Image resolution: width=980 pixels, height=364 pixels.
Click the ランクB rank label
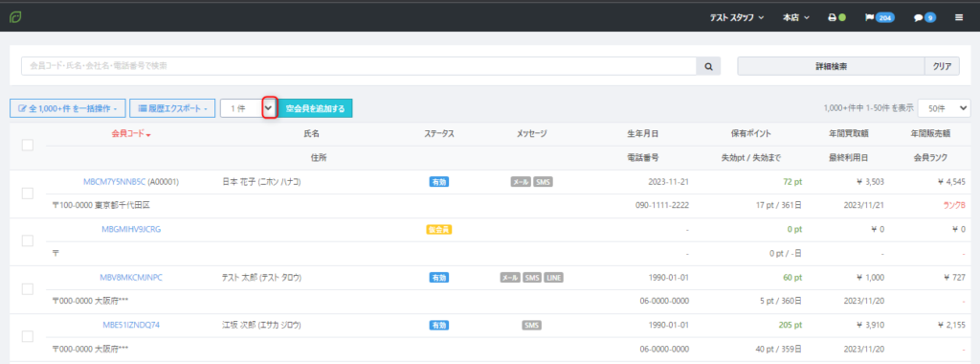tap(954, 205)
